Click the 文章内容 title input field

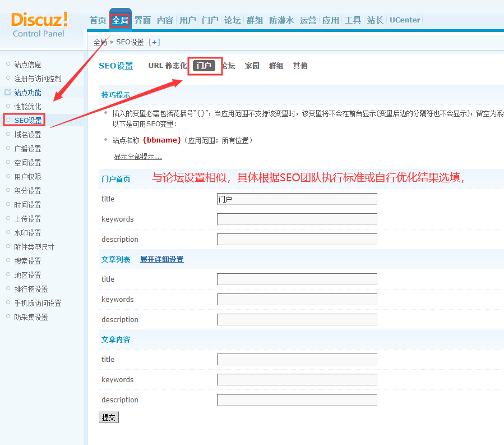point(297,359)
